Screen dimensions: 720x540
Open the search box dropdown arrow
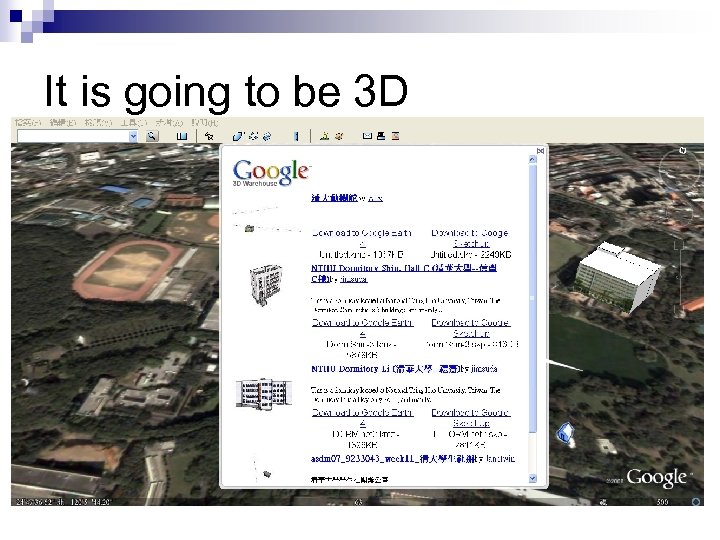click(133, 136)
